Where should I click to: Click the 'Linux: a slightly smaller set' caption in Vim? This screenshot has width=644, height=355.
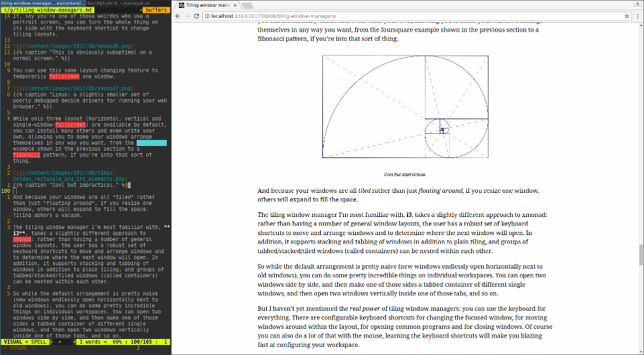coord(90,100)
